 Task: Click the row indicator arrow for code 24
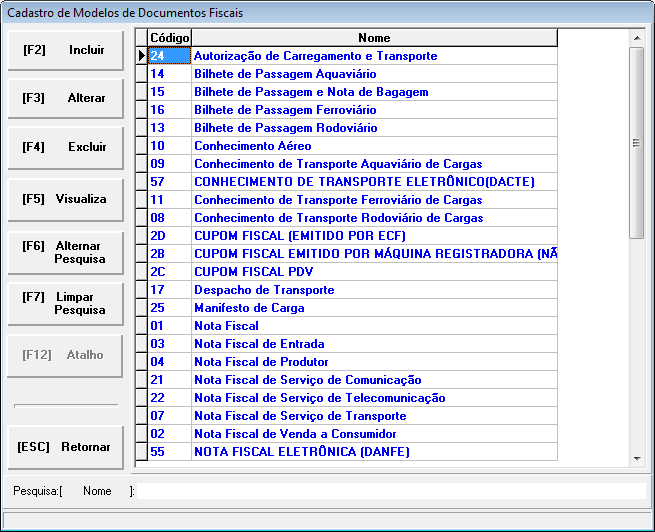(x=141, y=56)
